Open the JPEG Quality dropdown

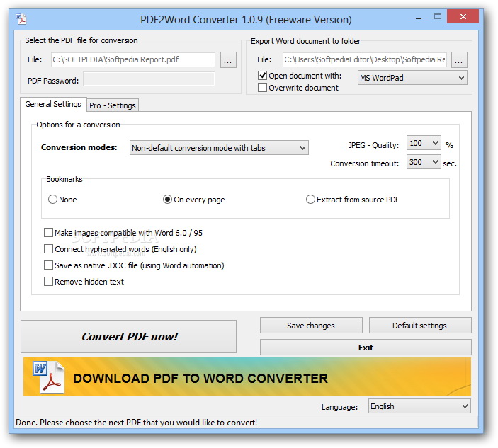click(424, 144)
